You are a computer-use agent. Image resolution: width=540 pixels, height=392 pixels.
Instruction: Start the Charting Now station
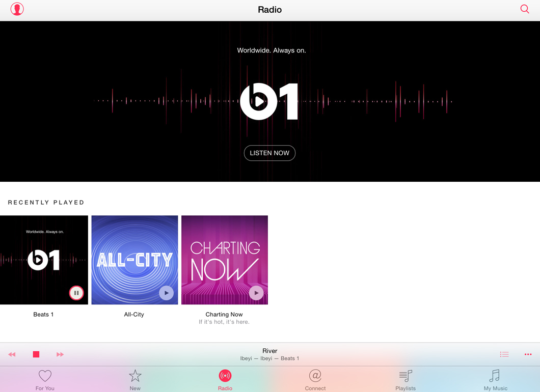256,293
